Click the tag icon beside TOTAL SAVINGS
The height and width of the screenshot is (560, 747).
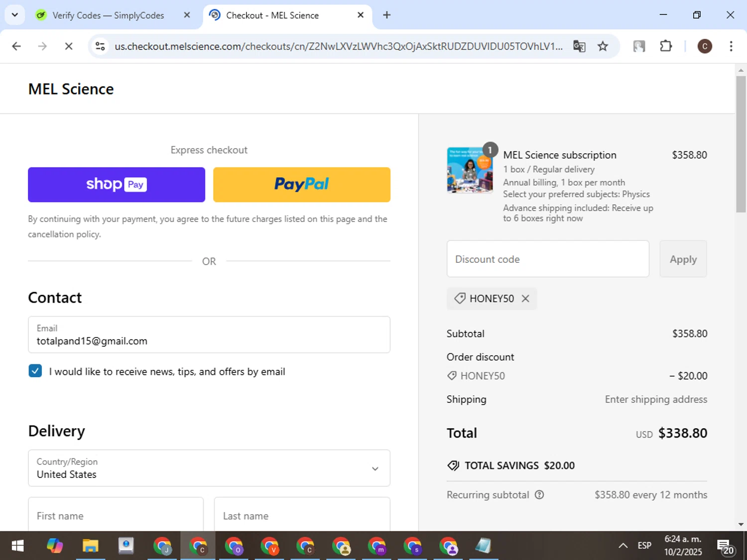[x=453, y=465]
